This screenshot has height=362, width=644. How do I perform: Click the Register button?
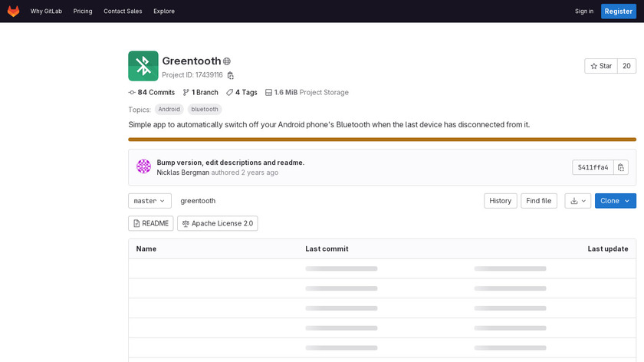point(617,12)
